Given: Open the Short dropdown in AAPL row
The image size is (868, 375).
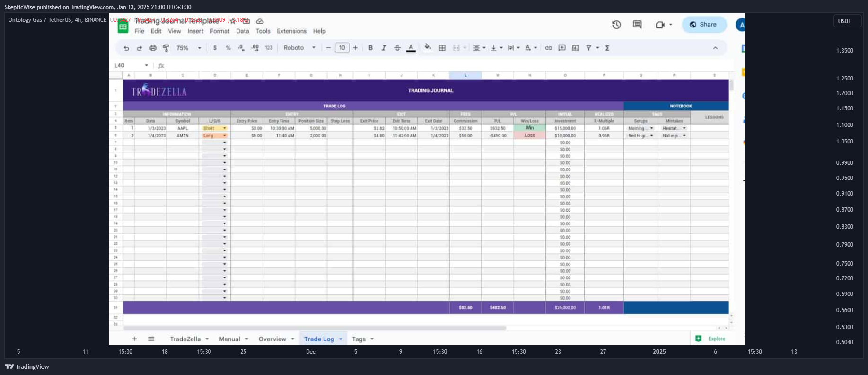Looking at the screenshot, I should pos(224,128).
